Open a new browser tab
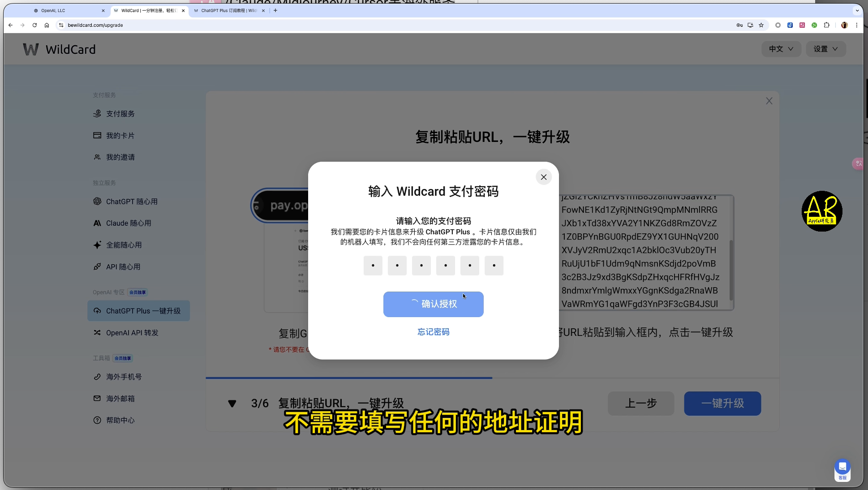 [275, 10]
